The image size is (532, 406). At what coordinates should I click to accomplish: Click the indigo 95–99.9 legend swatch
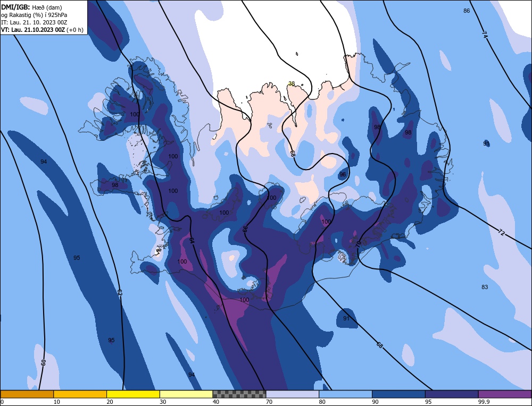452,394
